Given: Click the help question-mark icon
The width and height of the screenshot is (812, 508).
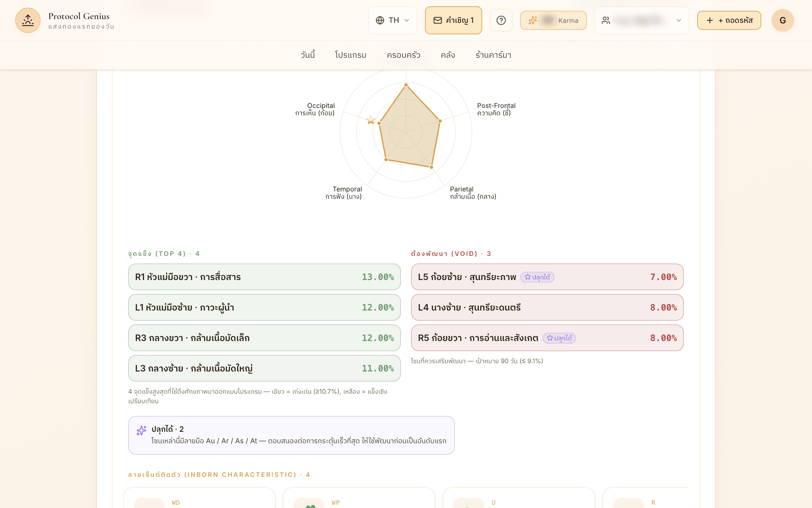Looking at the screenshot, I should 501,21.
